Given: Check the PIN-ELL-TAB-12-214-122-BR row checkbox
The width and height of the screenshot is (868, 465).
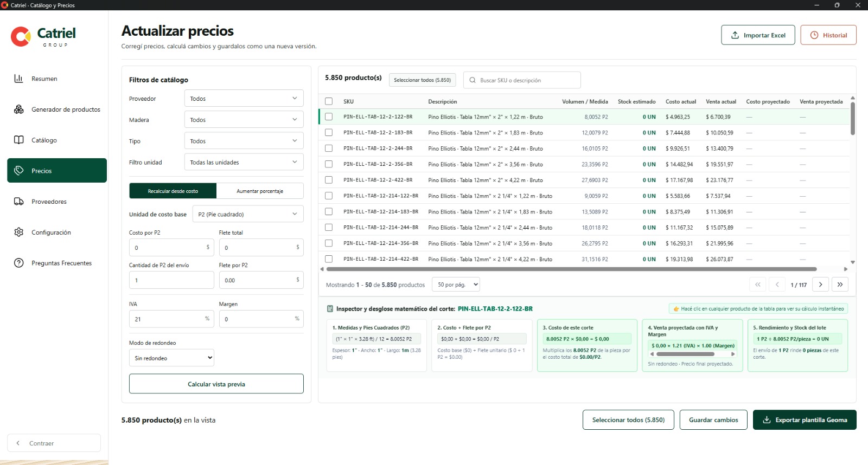Looking at the screenshot, I should [x=329, y=196].
